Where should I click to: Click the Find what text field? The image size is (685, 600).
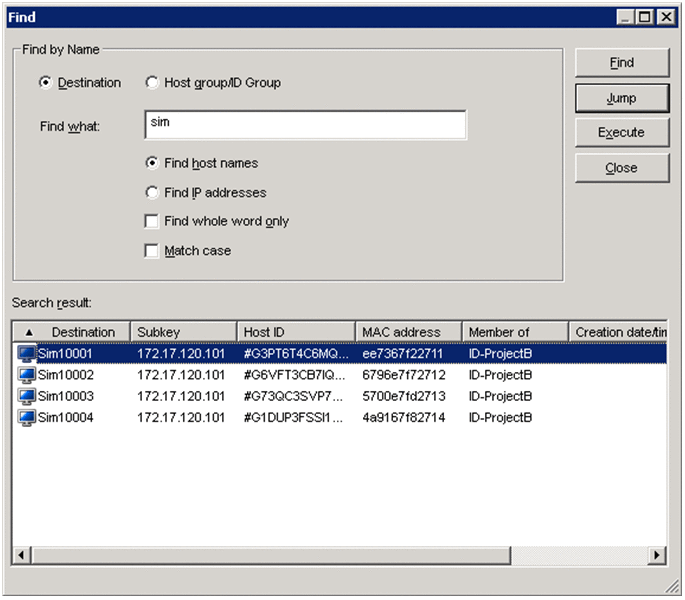(305, 125)
